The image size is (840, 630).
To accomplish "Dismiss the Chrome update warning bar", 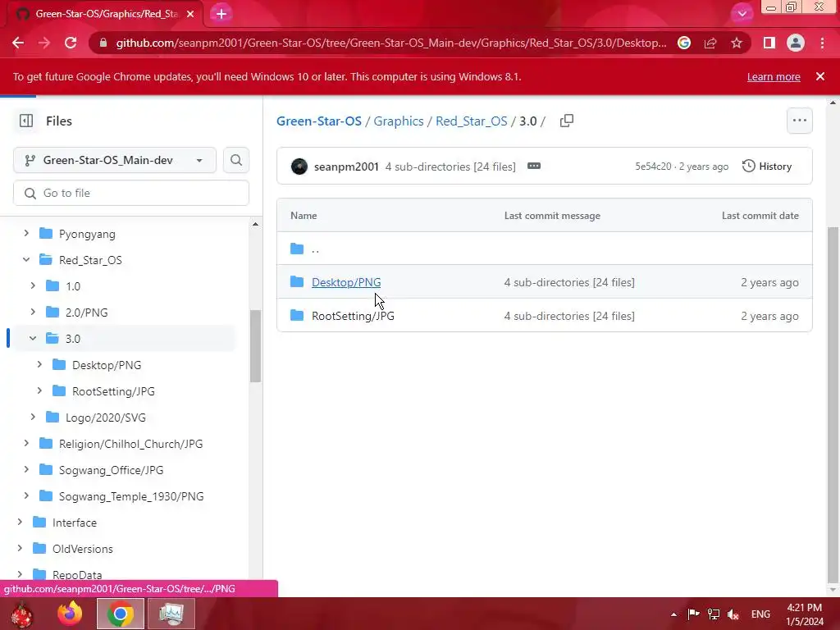I will [x=820, y=76].
